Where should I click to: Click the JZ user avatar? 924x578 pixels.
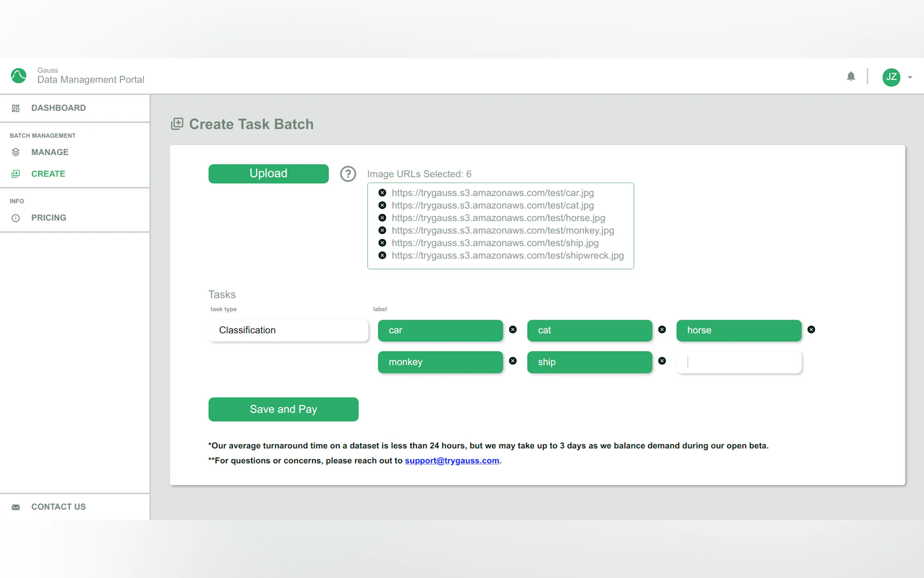(891, 77)
